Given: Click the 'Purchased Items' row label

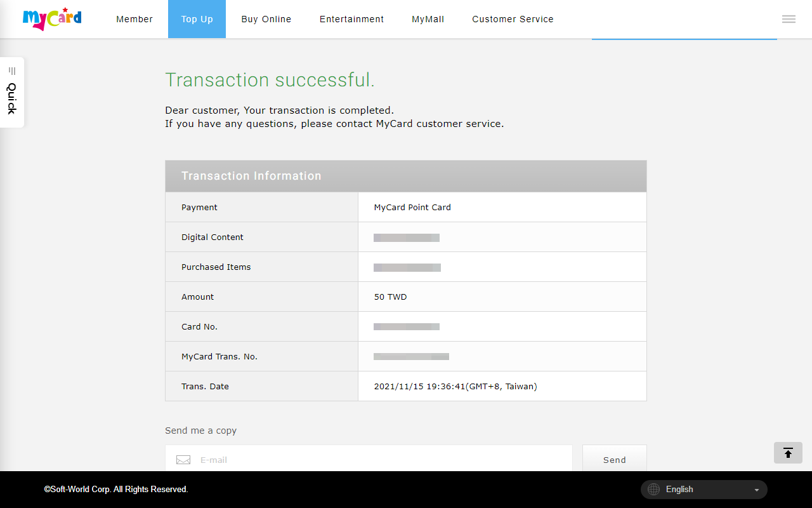Looking at the screenshot, I should (x=216, y=267).
